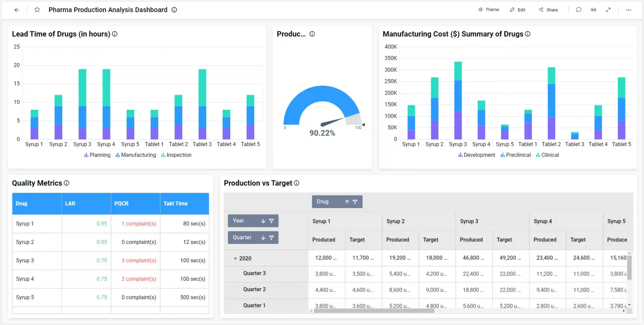The image size is (644, 325).
Task: Open the comments icon in header
Action: click(x=578, y=10)
